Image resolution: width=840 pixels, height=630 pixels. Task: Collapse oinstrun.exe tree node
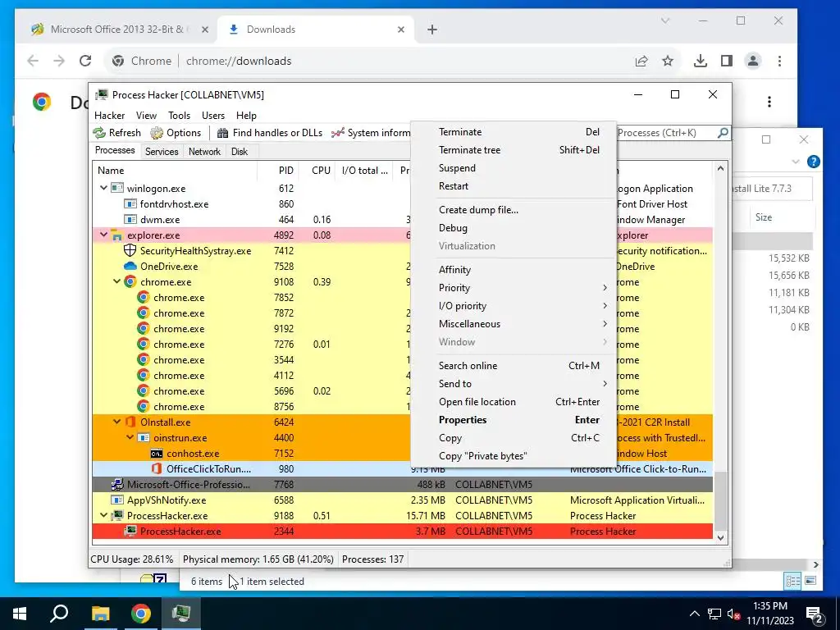(x=130, y=437)
